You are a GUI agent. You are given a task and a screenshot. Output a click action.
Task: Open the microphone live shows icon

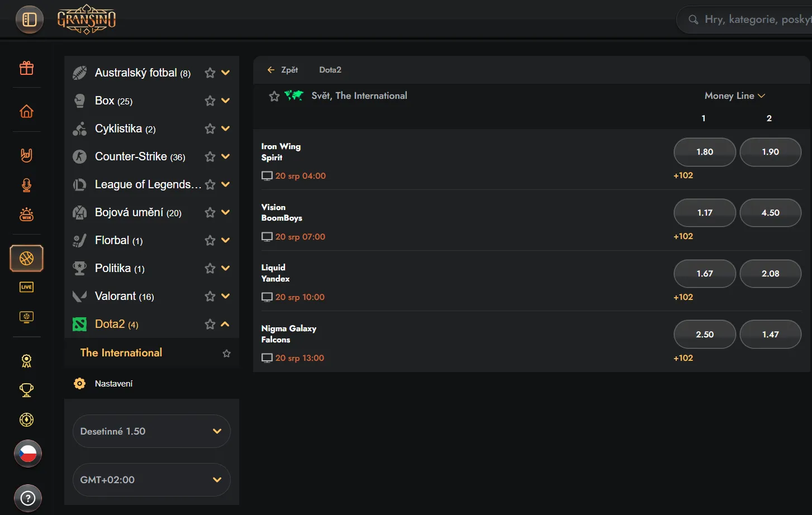[26, 185]
